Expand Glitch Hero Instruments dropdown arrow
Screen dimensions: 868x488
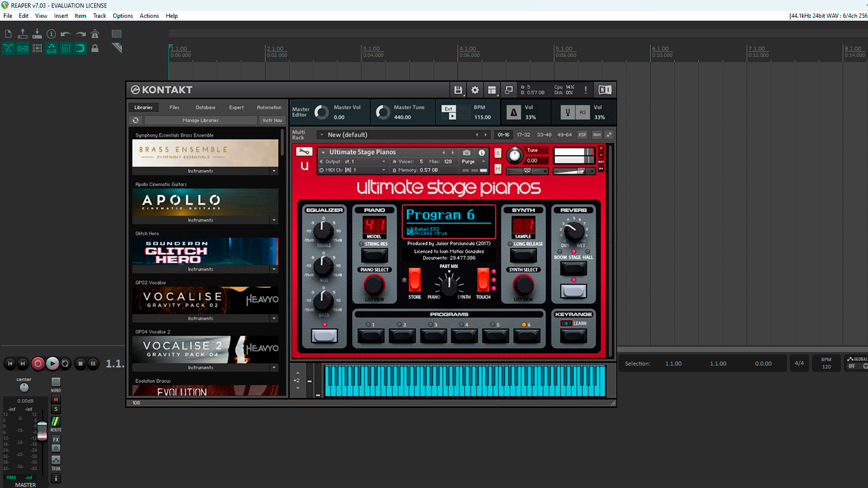click(275, 269)
